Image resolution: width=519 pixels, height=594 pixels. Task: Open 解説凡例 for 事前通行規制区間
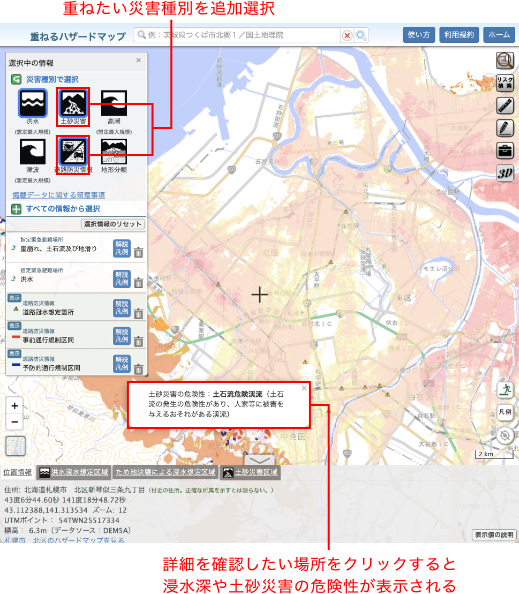click(122, 336)
